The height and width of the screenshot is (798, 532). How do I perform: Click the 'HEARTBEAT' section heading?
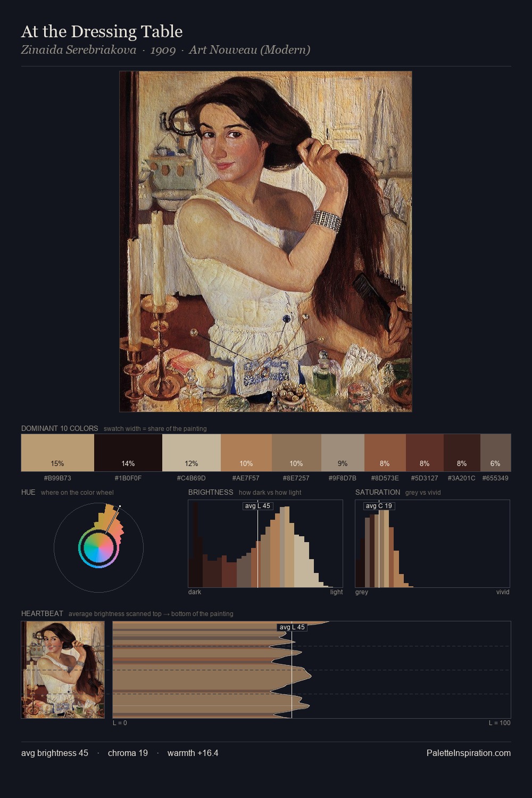(x=42, y=613)
